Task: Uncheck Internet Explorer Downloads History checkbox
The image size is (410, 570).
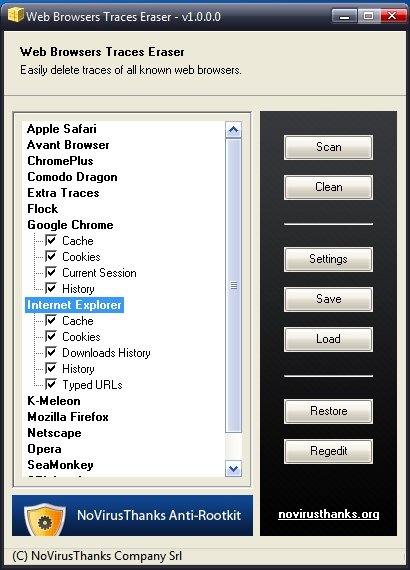Action: tap(51, 352)
